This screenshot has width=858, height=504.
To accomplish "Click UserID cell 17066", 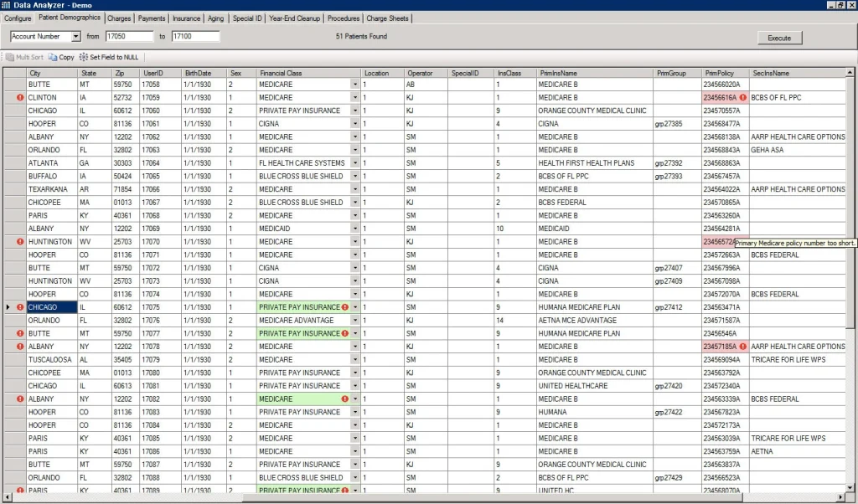I will point(161,189).
